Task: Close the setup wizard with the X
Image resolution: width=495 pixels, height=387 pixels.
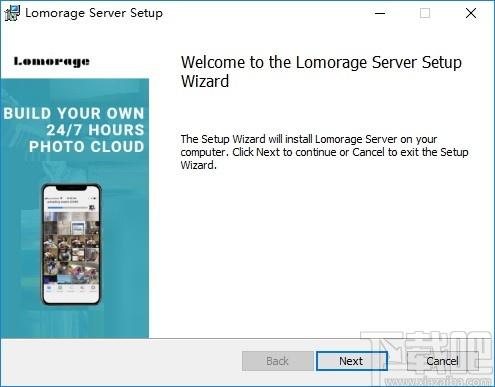Action: click(x=471, y=13)
